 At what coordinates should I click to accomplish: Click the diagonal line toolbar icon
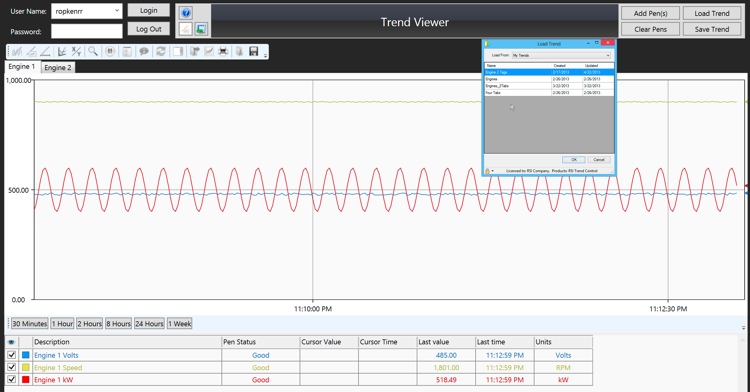[x=45, y=51]
